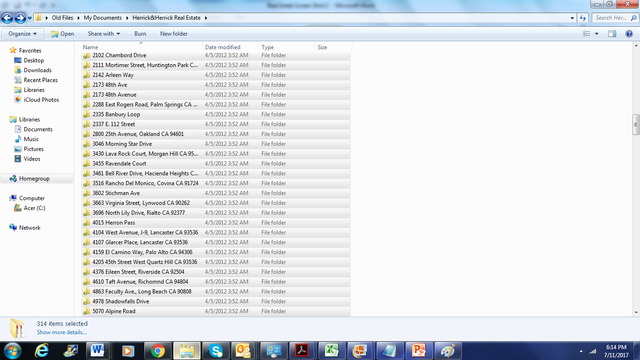Click the folder icon for 2337 E. 112 Street
This screenshot has width=640, height=360.
click(86, 124)
